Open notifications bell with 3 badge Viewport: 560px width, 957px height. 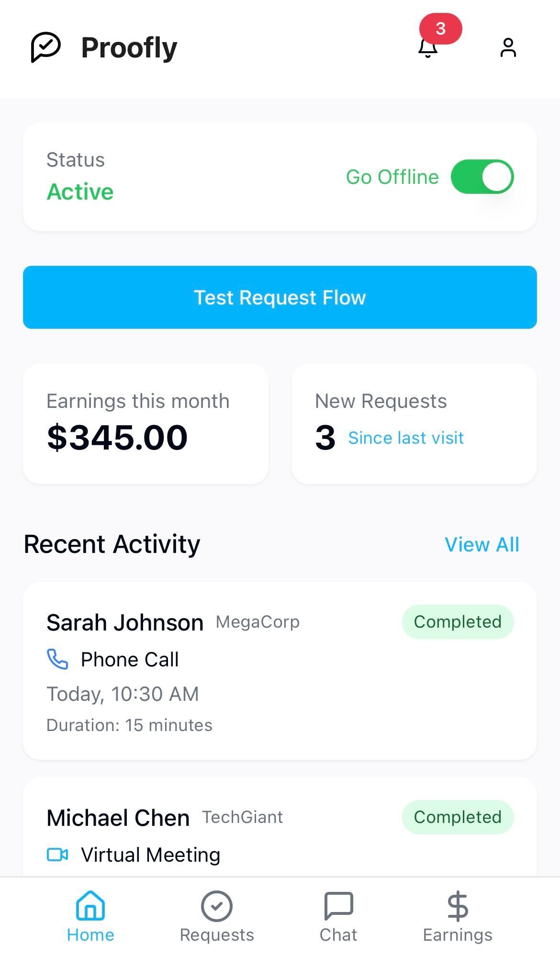tap(429, 46)
